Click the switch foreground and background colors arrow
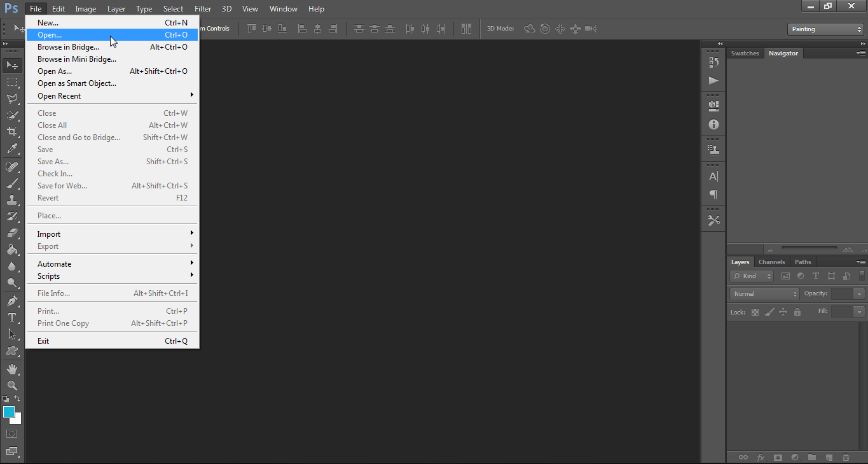Image resolution: width=868 pixels, height=464 pixels. pyautogui.click(x=18, y=399)
